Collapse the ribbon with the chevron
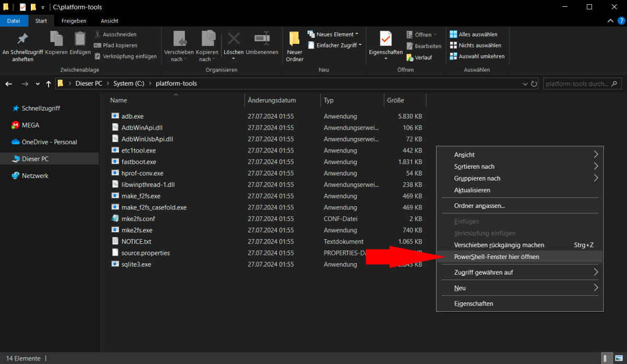 [609, 21]
